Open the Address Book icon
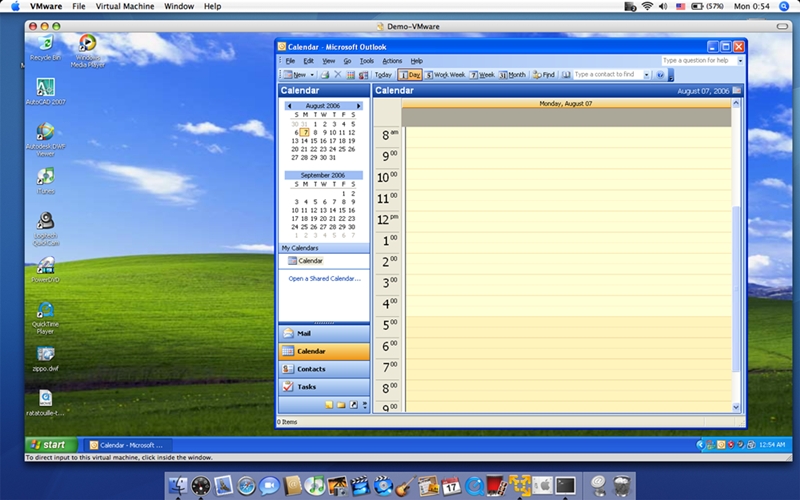Viewport: 800px width, 500px height. click(566, 75)
